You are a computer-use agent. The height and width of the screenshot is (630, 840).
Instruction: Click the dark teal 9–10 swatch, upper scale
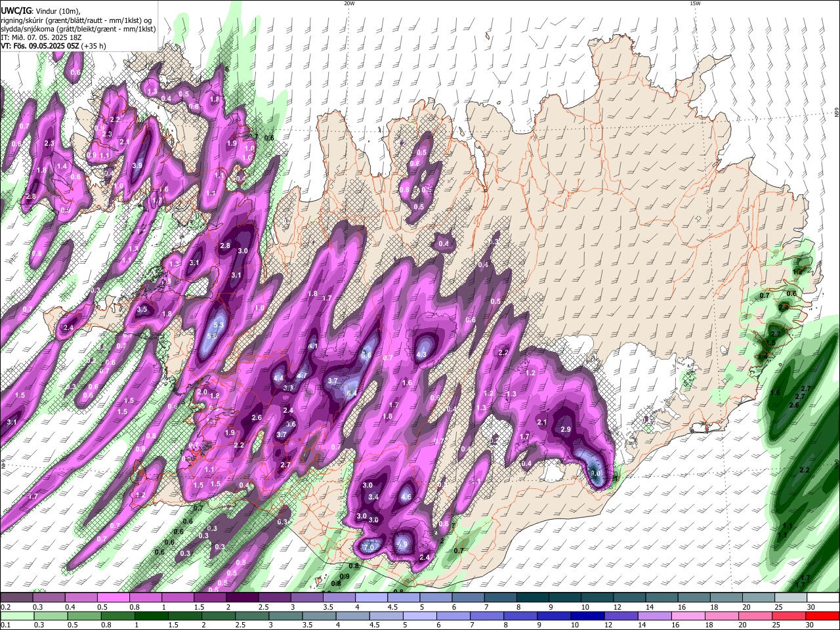click(565, 598)
